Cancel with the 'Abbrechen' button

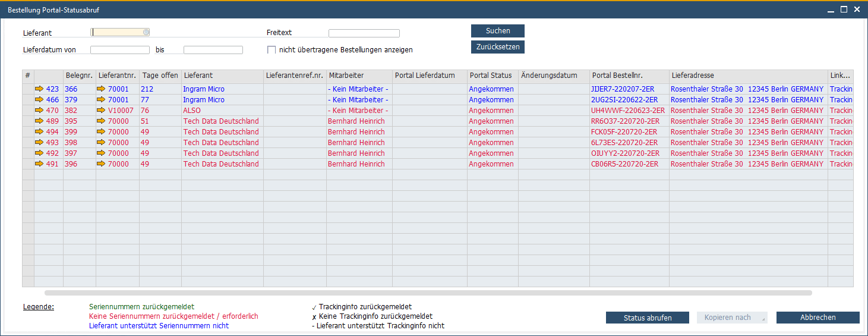coord(818,318)
